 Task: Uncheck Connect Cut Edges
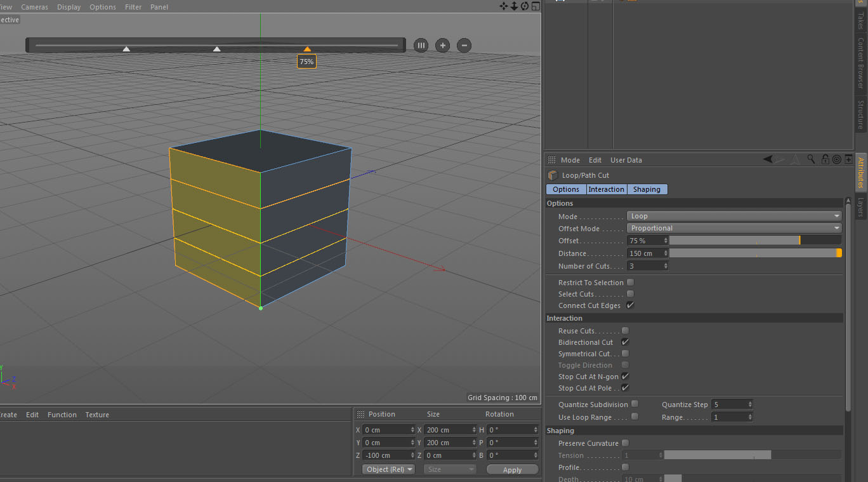tap(630, 305)
